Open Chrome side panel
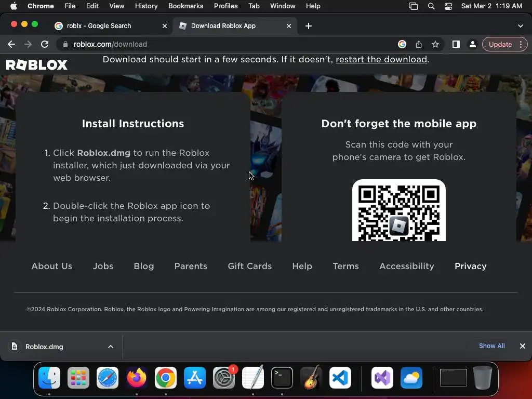Screen dimensions: 532x399 456,44
